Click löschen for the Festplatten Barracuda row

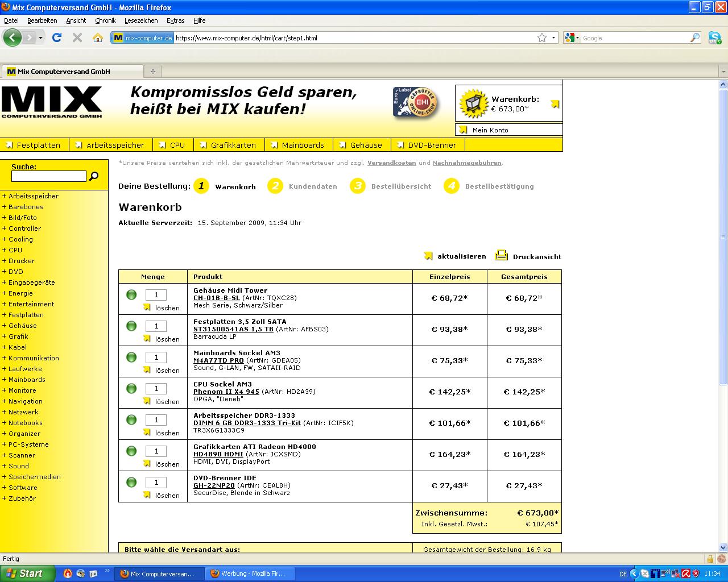point(167,339)
